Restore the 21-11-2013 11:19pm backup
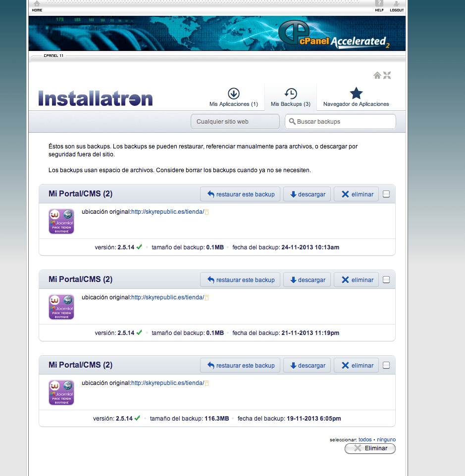This screenshot has height=476, width=465. pos(240,280)
